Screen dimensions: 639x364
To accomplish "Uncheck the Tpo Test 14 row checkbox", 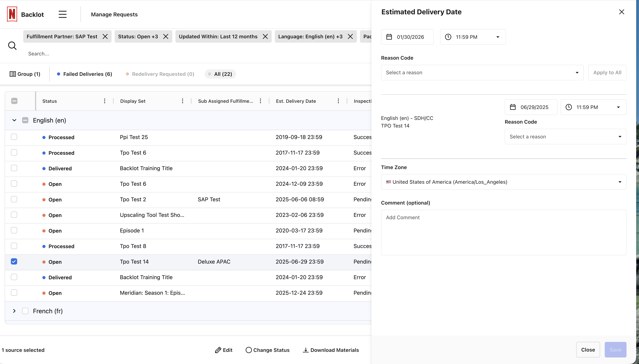I will click(x=14, y=262).
